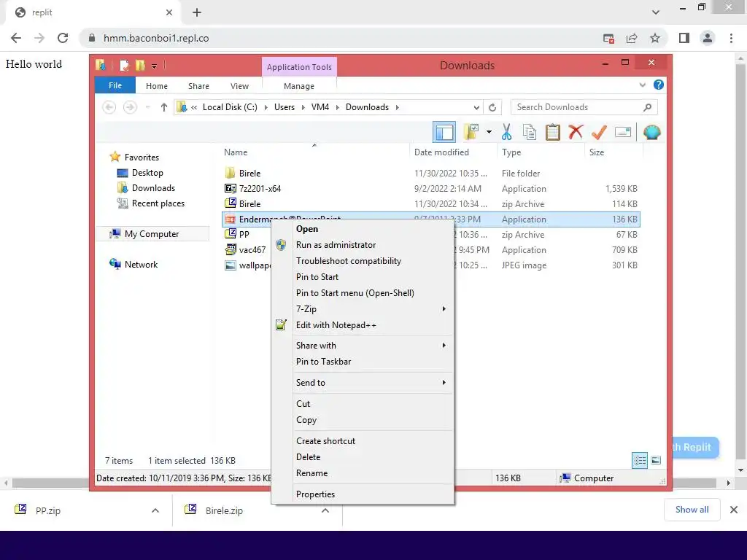The width and height of the screenshot is (747, 560).
Task: Click the Up one level arrow
Action: pyautogui.click(x=164, y=107)
